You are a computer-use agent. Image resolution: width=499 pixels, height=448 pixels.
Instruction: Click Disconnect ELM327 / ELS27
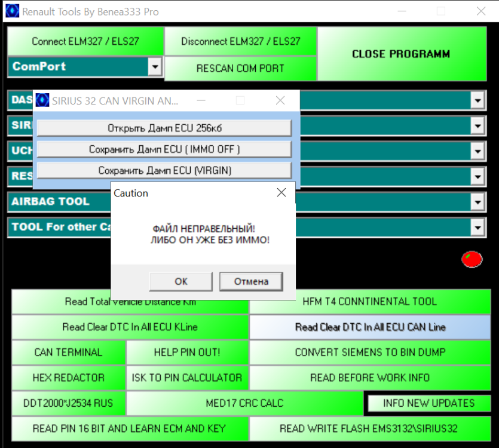241,41
